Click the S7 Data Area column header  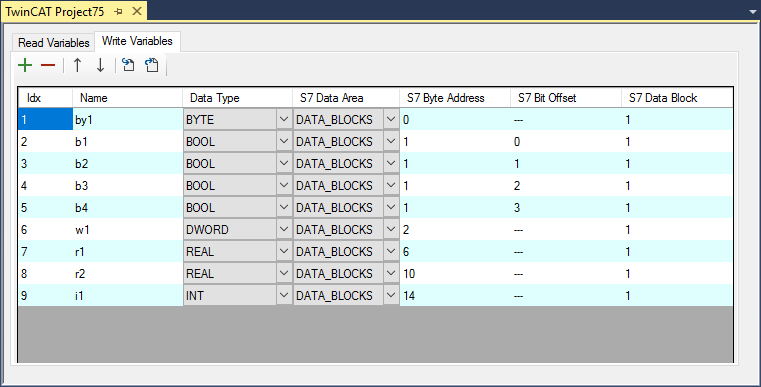(x=346, y=98)
